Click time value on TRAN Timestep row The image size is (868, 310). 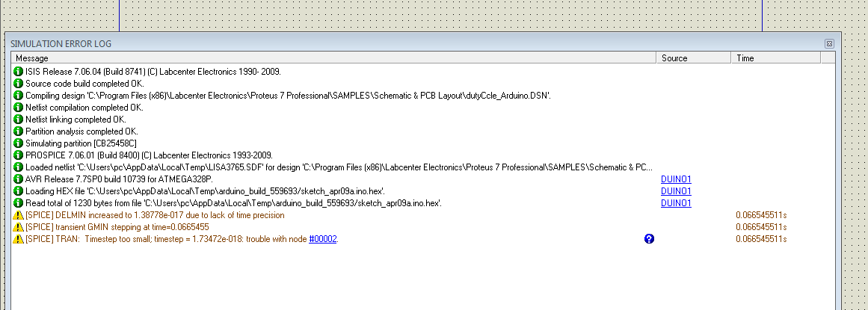(761, 239)
